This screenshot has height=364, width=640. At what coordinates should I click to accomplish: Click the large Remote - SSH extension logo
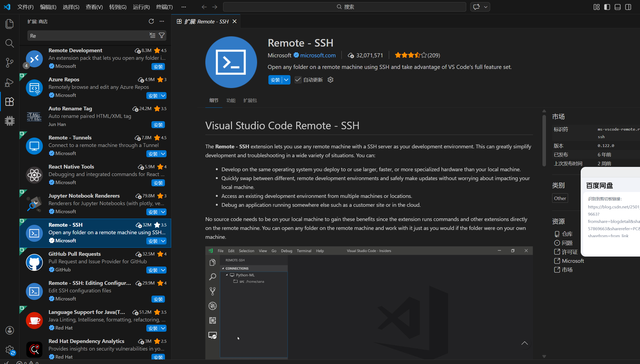pos(231,62)
